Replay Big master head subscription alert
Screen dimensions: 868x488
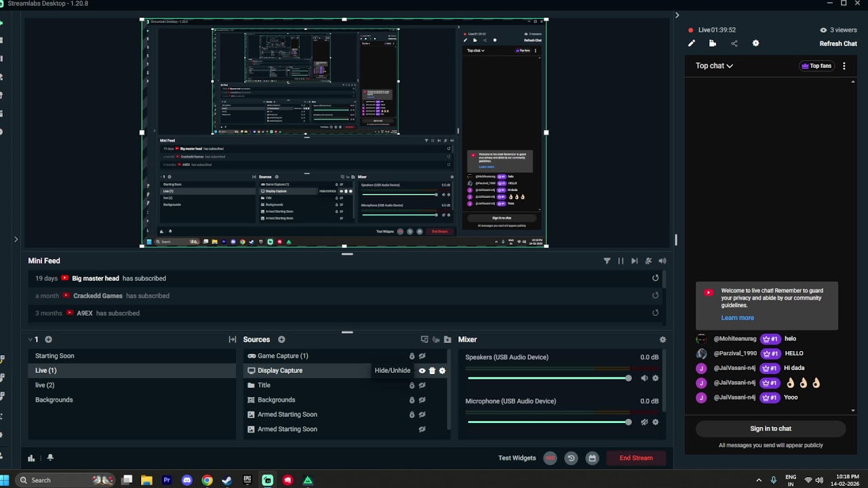[x=655, y=278]
